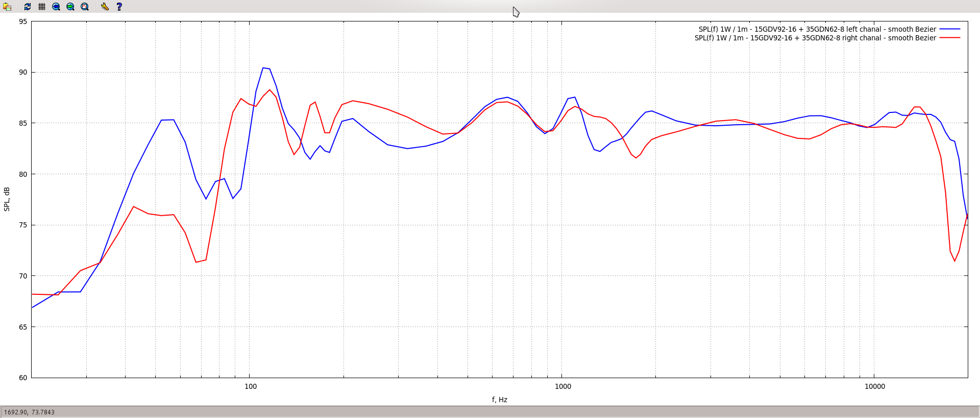Click the coordinates readout in the status bar
The height and width of the screenshot is (418, 980).
coord(29,412)
